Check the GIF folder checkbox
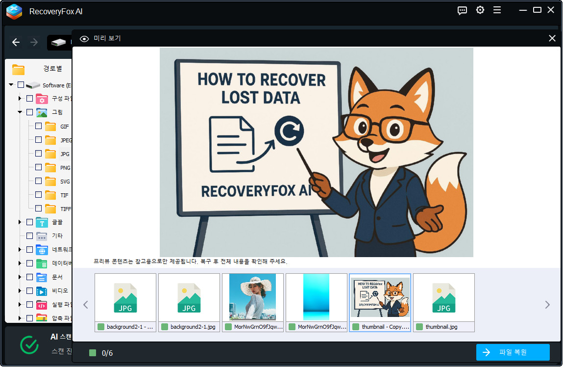The width and height of the screenshot is (588, 368). click(38, 126)
